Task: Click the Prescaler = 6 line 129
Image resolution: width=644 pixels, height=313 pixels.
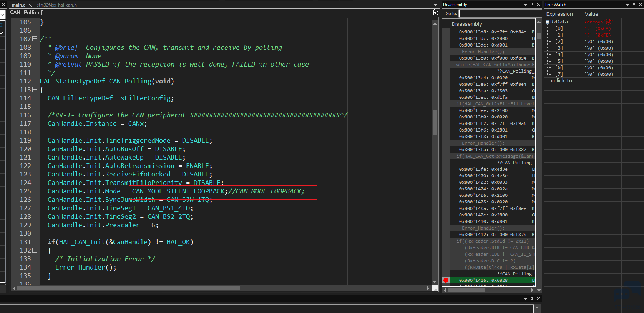Action: [103, 225]
